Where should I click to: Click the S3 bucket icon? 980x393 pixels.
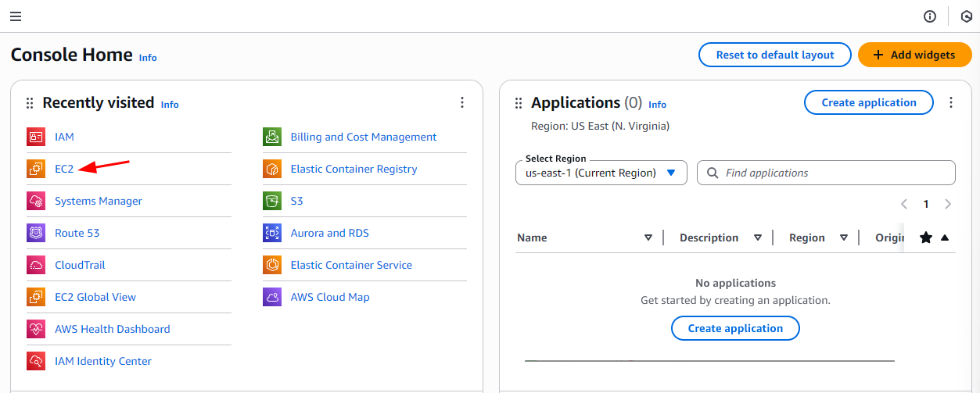coord(272,201)
